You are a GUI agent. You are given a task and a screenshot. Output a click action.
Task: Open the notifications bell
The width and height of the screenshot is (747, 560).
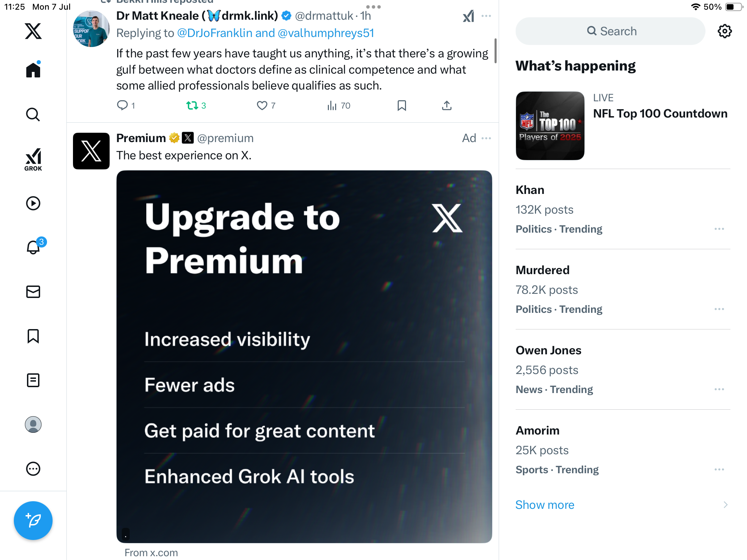[x=34, y=247]
